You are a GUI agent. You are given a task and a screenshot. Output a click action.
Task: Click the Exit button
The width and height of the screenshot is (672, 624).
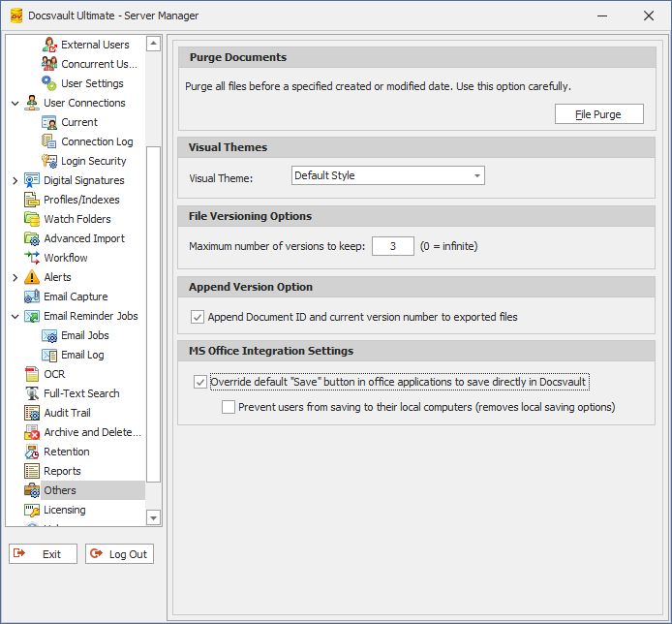point(43,554)
